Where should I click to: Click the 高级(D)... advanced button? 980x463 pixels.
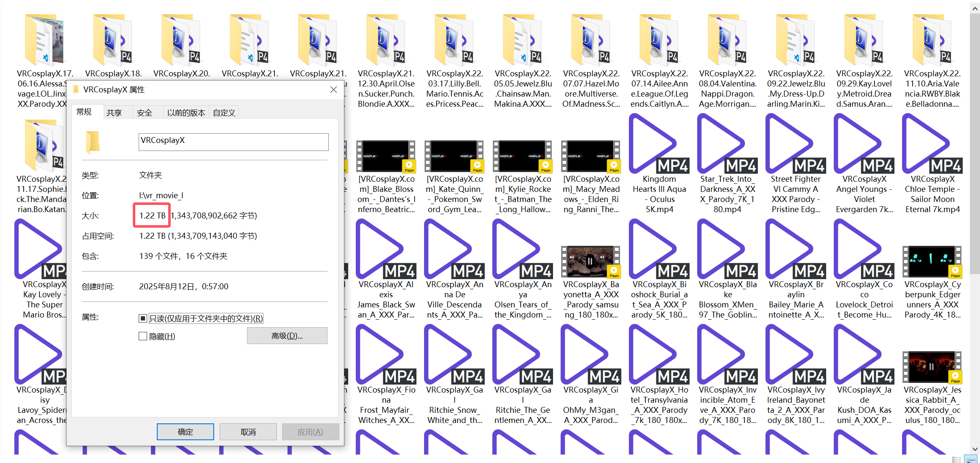[287, 336]
